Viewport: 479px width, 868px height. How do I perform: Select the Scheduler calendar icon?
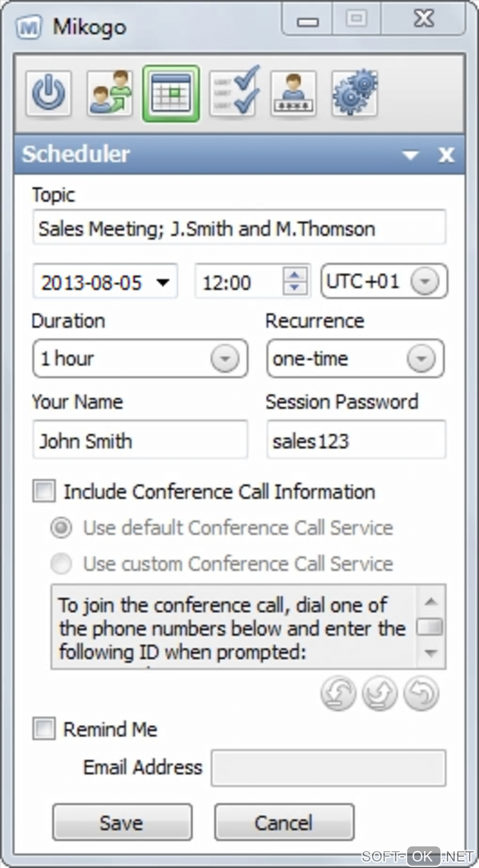coord(171,93)
